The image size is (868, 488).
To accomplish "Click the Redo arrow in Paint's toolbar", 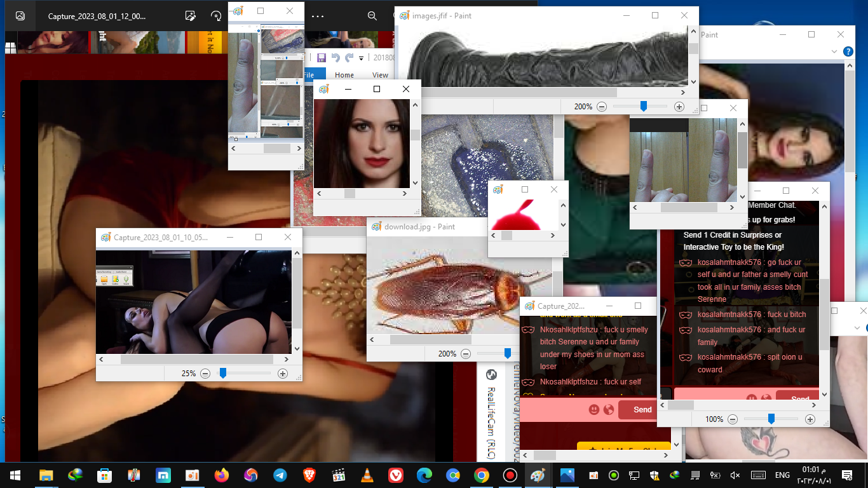I will [349, 58].
